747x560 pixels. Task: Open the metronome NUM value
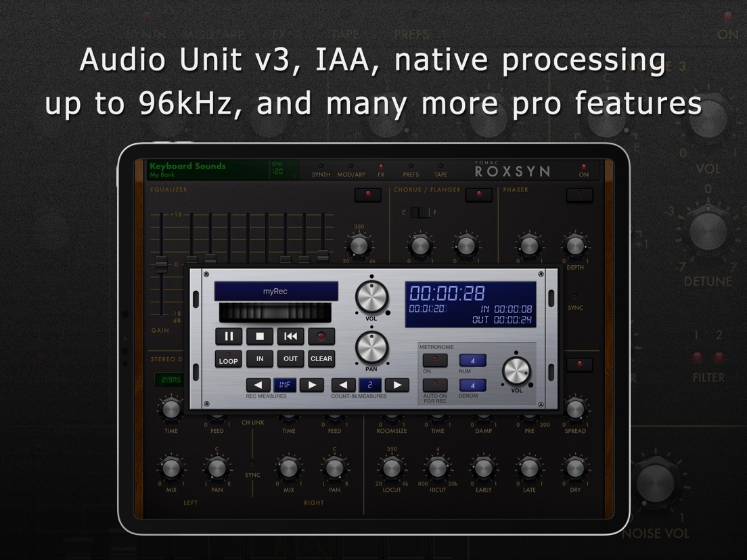click(x=472, y=360)
